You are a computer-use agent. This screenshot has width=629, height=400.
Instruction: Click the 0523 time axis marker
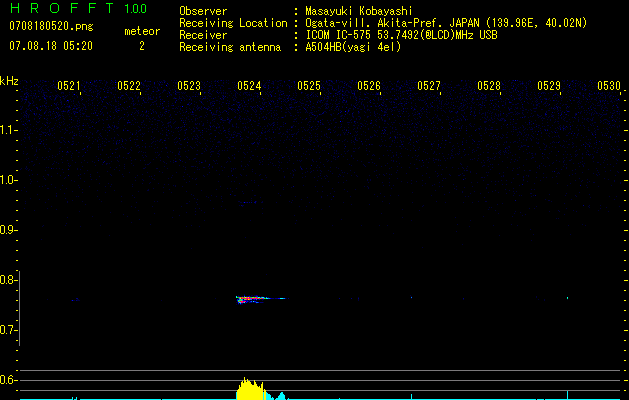click(x=189, y=86)
